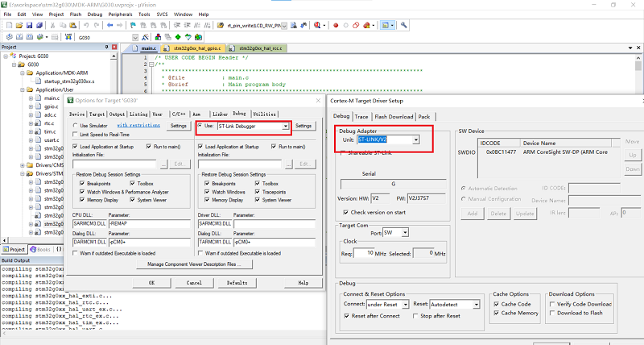Expand the Application/MDK-ARM folder in the project tree
This screenshot has width=644, height=345.
click(x=23, y=73)
